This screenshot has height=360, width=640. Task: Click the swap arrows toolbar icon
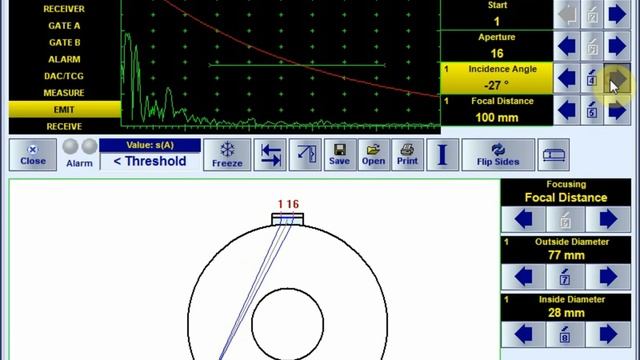click(270, 155)
